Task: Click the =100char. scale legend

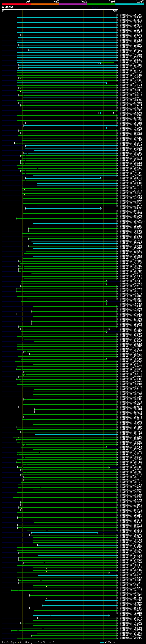Action: tap(108, 642)
